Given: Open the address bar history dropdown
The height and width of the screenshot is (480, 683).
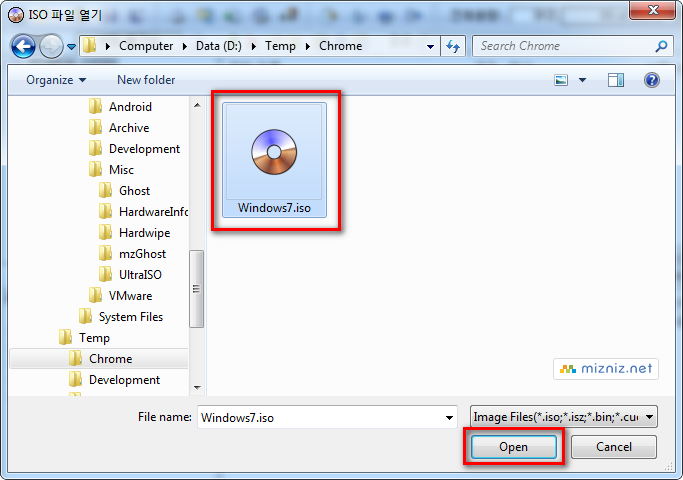Looking at the screenshot, I should click(430, 46).
